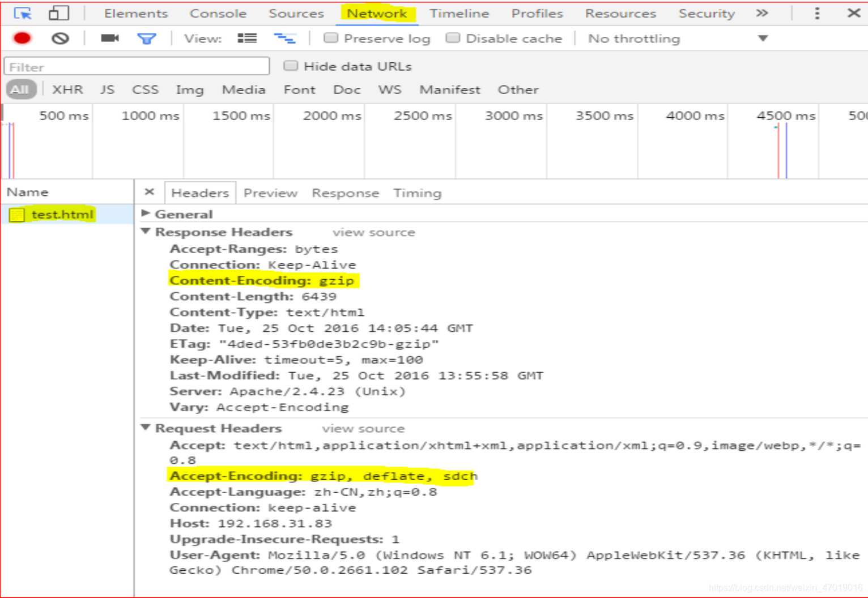The image size is (868, 598).
Task: Click the Content-Encoding: gzip header line
Action: (x=262, y=280)
